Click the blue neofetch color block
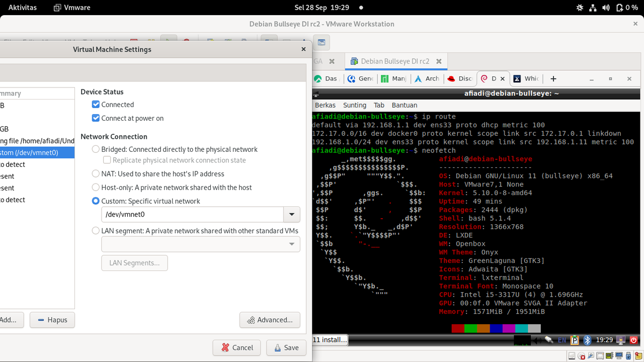 tap(496, 328)
